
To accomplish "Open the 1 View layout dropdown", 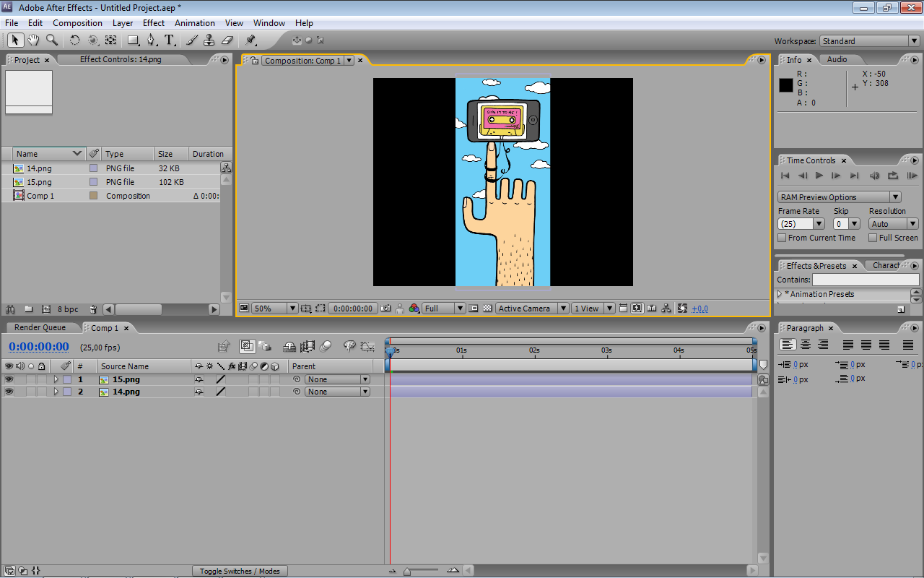I will coord(593,309).
